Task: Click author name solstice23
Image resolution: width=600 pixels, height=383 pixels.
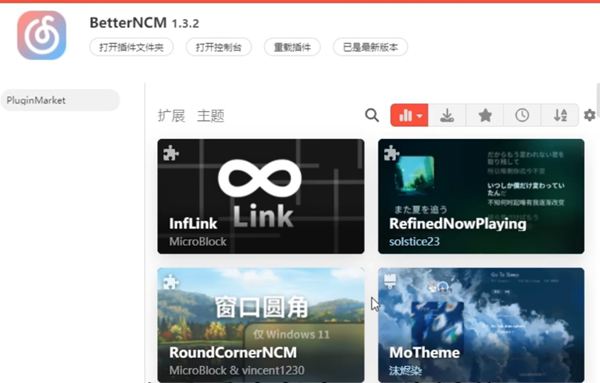Action: 414,241
